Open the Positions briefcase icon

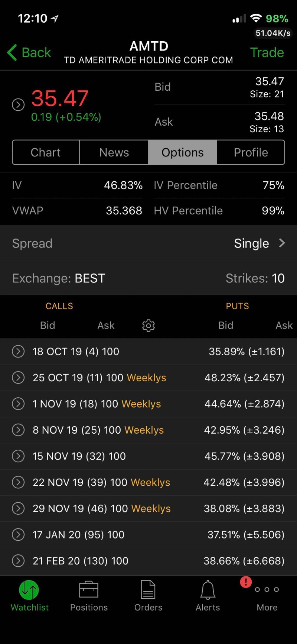point(89,590)
